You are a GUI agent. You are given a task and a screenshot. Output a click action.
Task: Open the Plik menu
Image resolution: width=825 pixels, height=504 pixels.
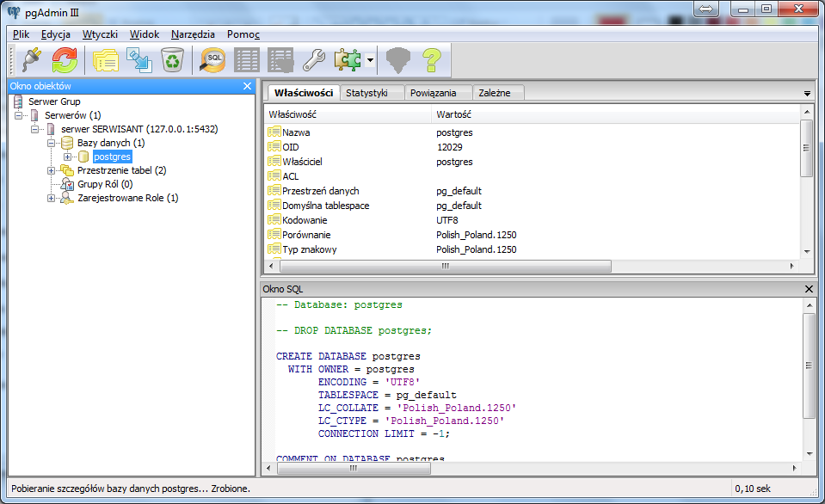pyautogui.click(x=21, y=34)
